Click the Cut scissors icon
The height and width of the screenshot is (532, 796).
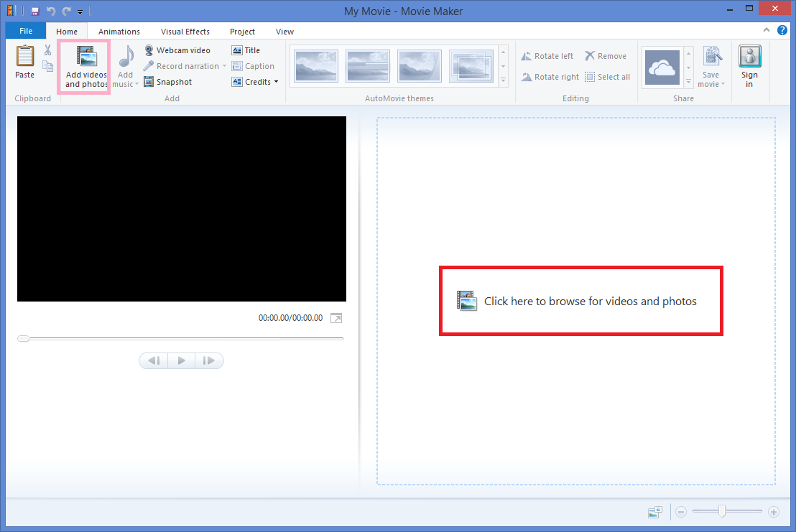pyautogui.click(x=47, y=50)
